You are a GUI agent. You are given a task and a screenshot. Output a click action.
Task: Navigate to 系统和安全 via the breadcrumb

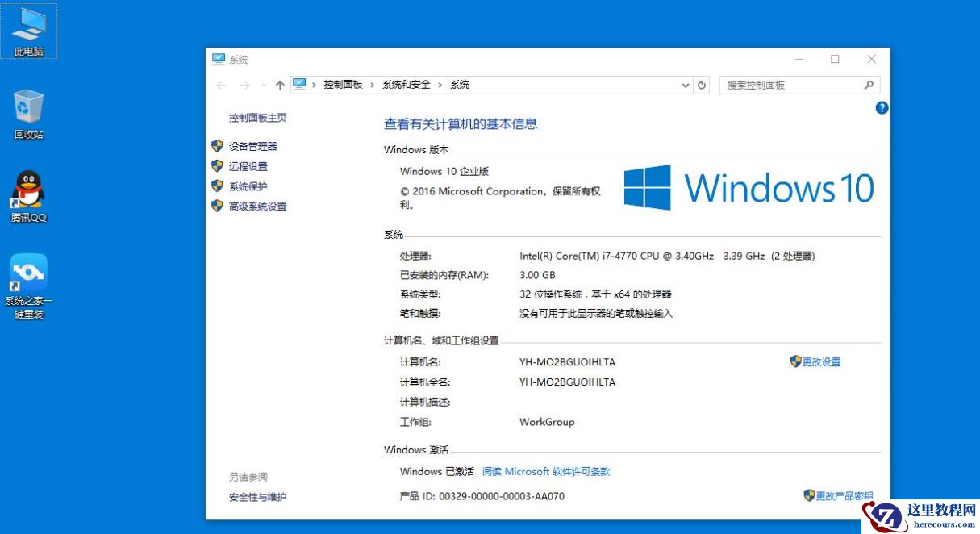coord(407,85)
